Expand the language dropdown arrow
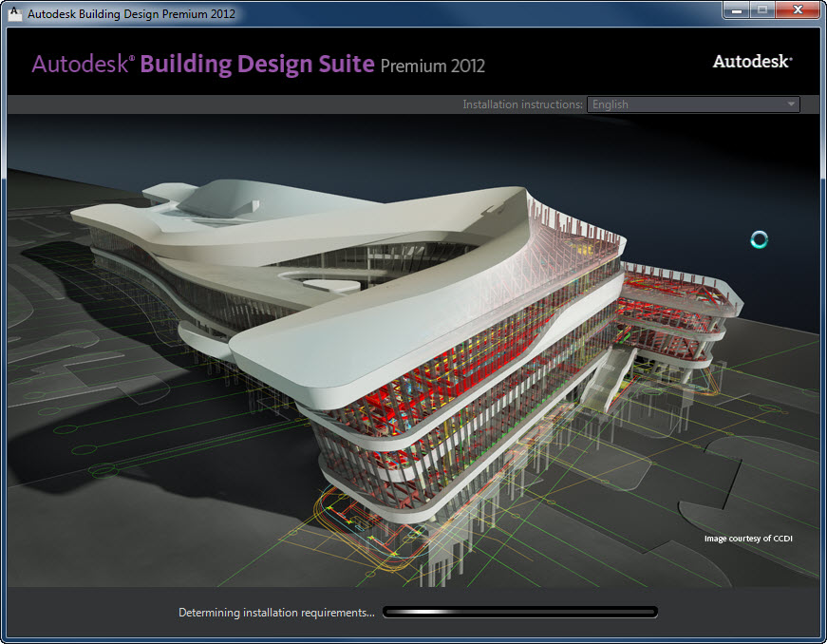This screenshot has width=827, height=644. pos(791,104)
